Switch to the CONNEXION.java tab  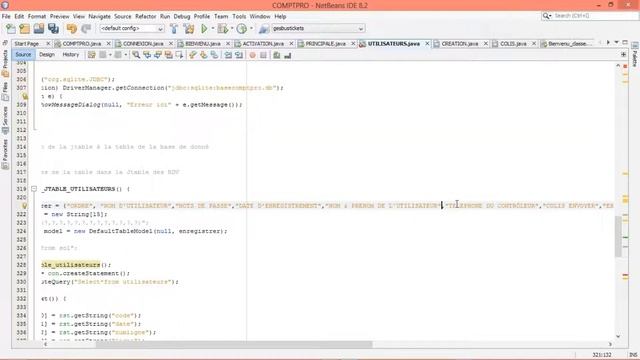tap(143, 43)
